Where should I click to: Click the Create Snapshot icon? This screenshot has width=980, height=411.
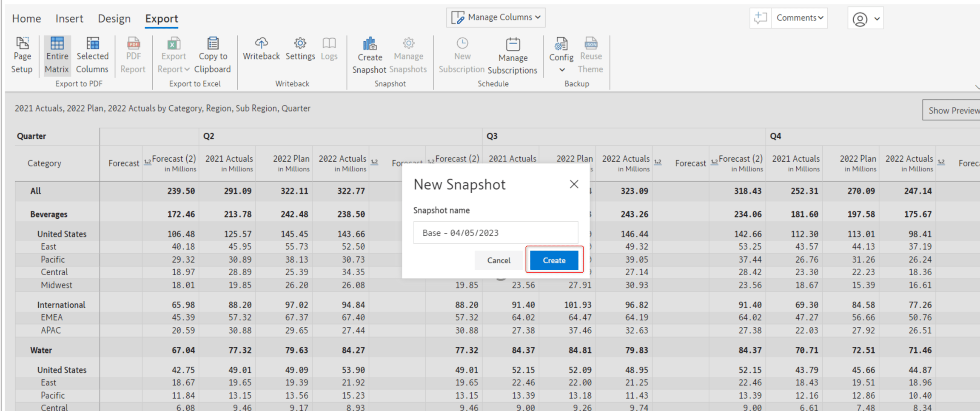pyautogui.click(x=369, y=43)
